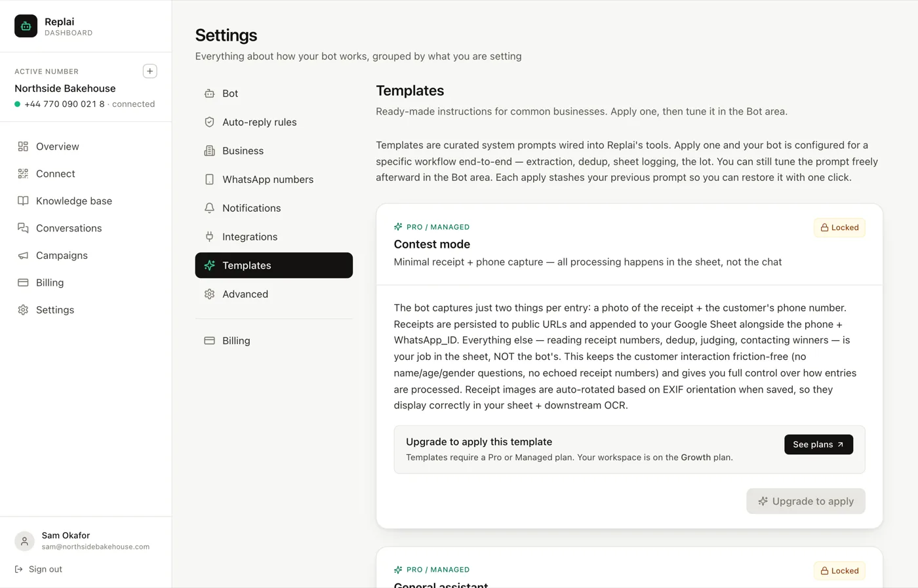This screenshot has height=588, width=918.
Task: Click the Contest mode template title
Action: click(x=432, y=244)
